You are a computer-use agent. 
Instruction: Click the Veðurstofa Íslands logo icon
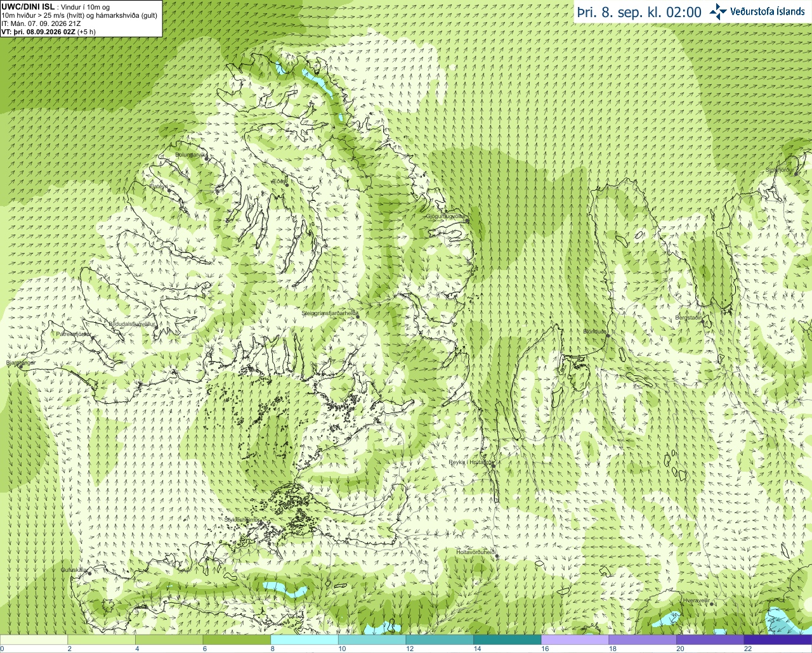click(718, 11)
